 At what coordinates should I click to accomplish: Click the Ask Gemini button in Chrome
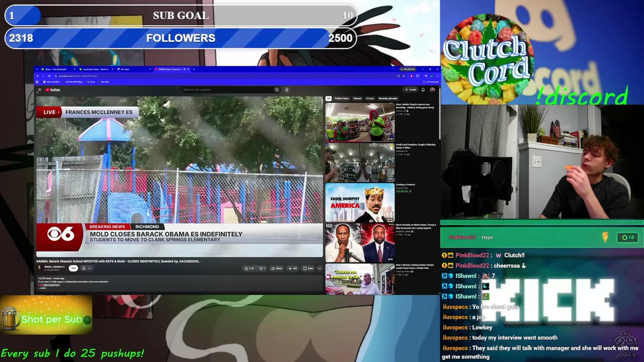click(408, 69)
